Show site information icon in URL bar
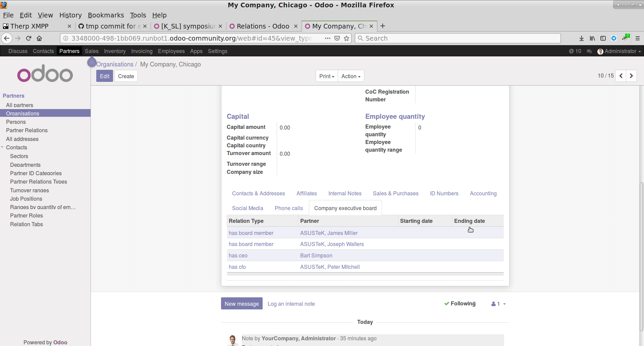 [x=66, y=38]
